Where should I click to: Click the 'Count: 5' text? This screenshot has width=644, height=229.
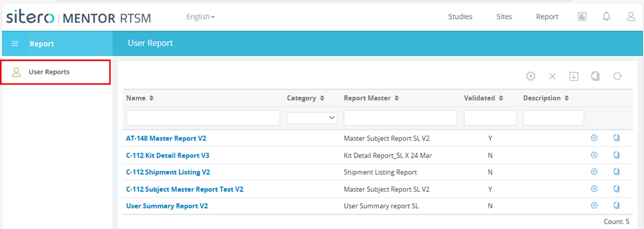coord(616,221)
